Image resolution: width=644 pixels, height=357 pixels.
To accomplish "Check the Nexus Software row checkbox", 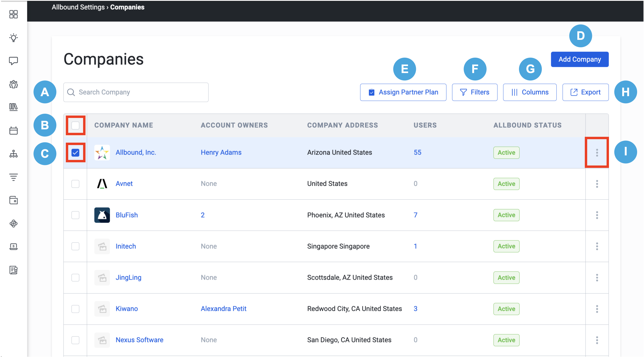I will 75,340.
